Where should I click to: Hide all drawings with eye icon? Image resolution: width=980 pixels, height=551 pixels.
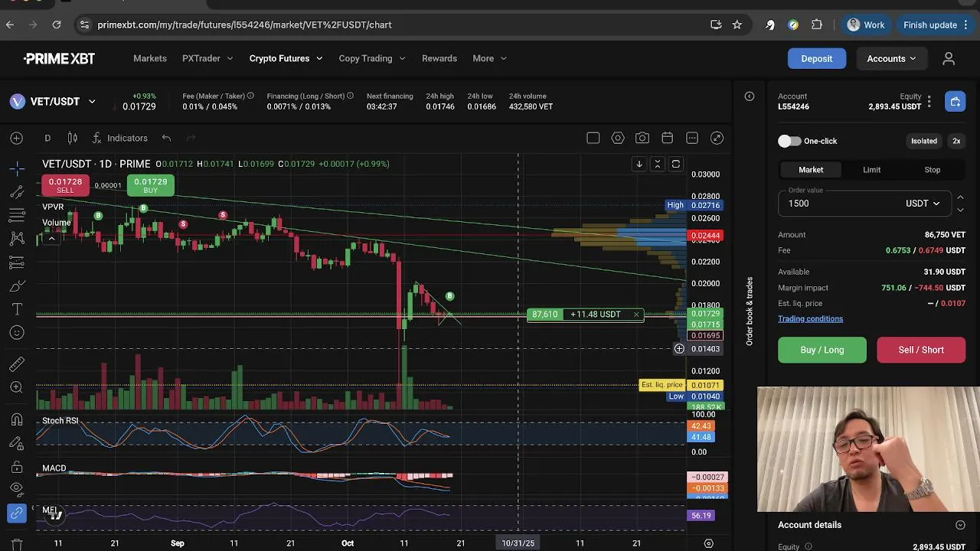(17, 491)
